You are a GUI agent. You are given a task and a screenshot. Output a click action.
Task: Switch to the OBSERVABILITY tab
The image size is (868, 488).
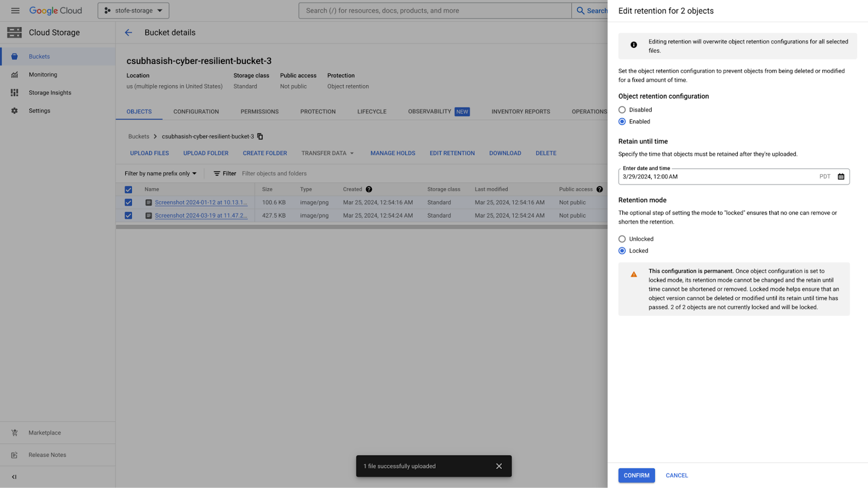(438, 112)
